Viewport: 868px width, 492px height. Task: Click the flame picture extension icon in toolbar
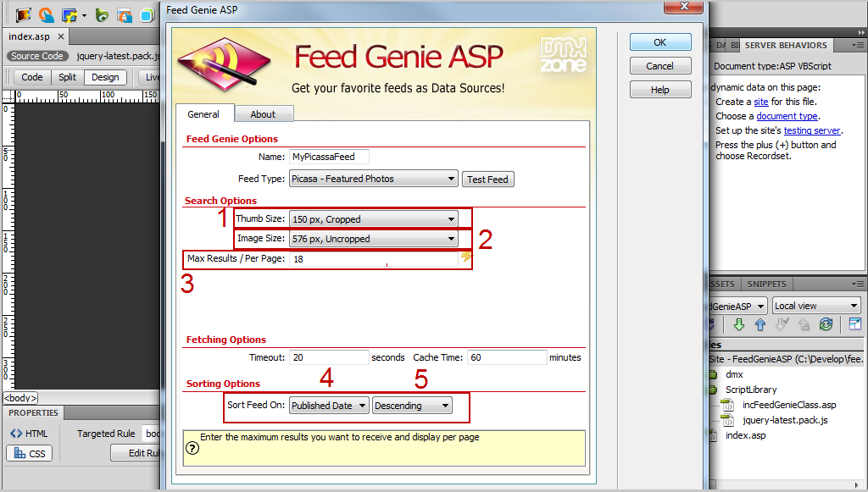[23, 15]
